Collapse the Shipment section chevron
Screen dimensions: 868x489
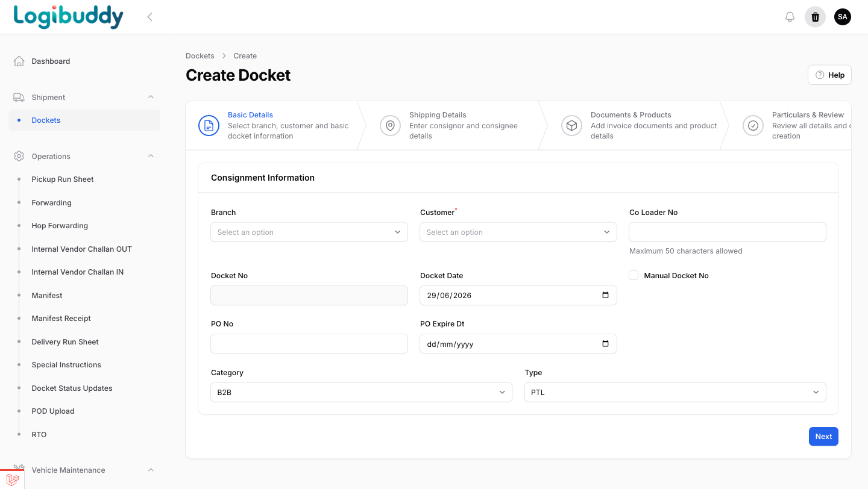point(151,97)
